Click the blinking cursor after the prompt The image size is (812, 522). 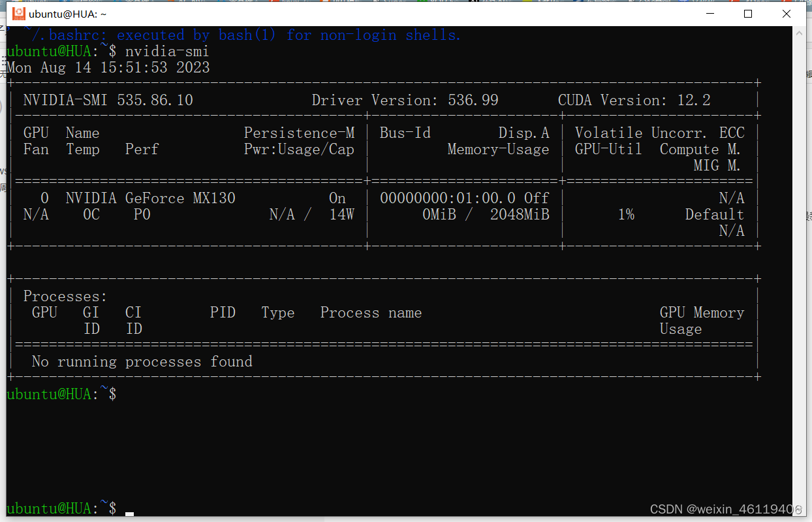point(129,513)
